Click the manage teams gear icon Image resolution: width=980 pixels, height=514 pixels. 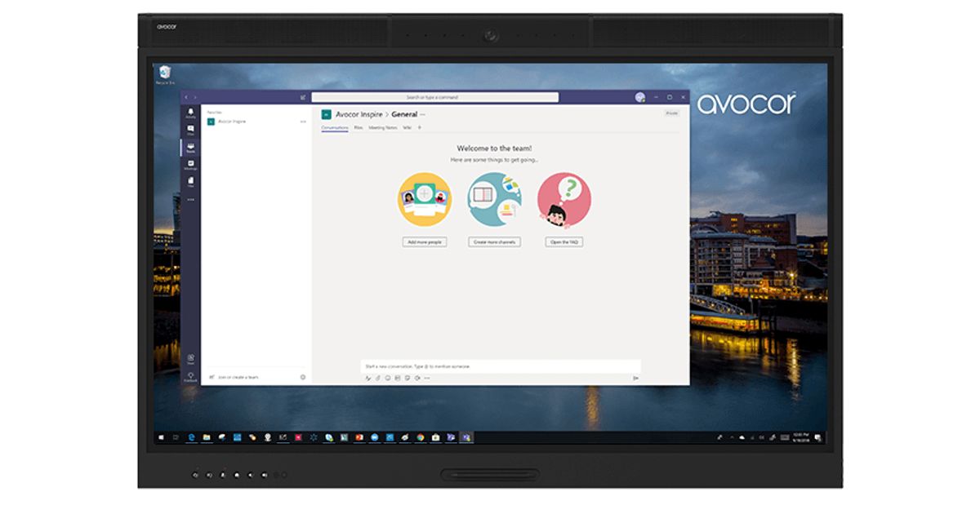(x=303, y=377)
